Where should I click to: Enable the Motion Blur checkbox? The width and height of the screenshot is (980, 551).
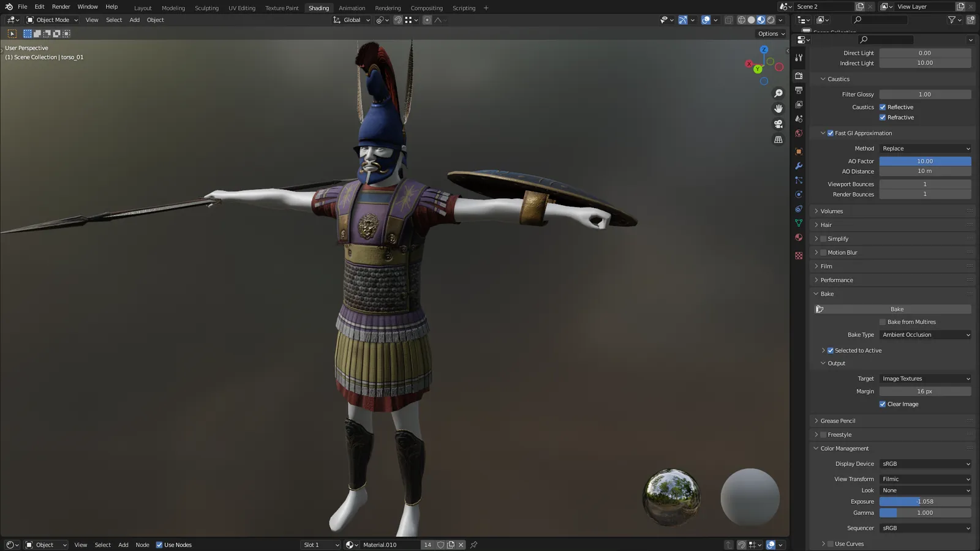tap(824, 253)
